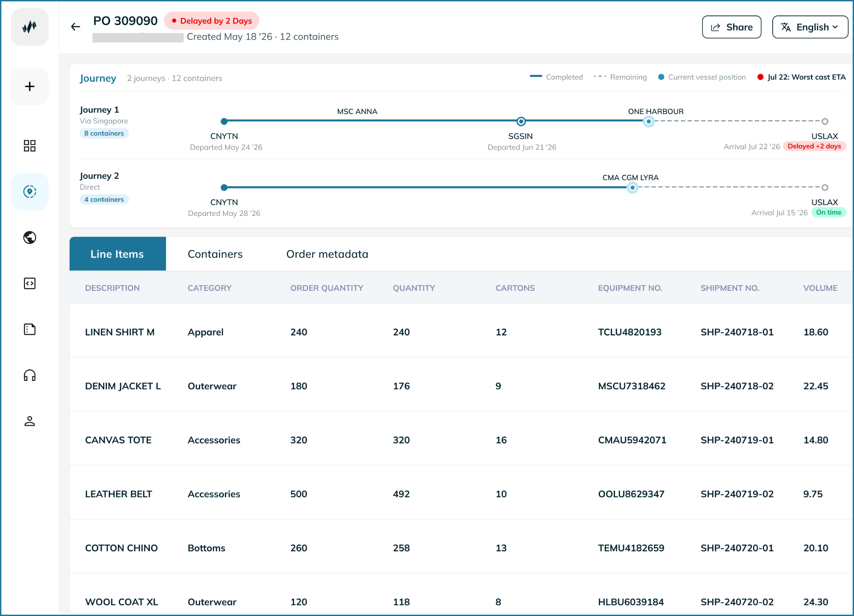This screenshot has height=616, width=854.
Task: Click the CNYTN origin marker on Journey 1
Action: tap(224, 121)
